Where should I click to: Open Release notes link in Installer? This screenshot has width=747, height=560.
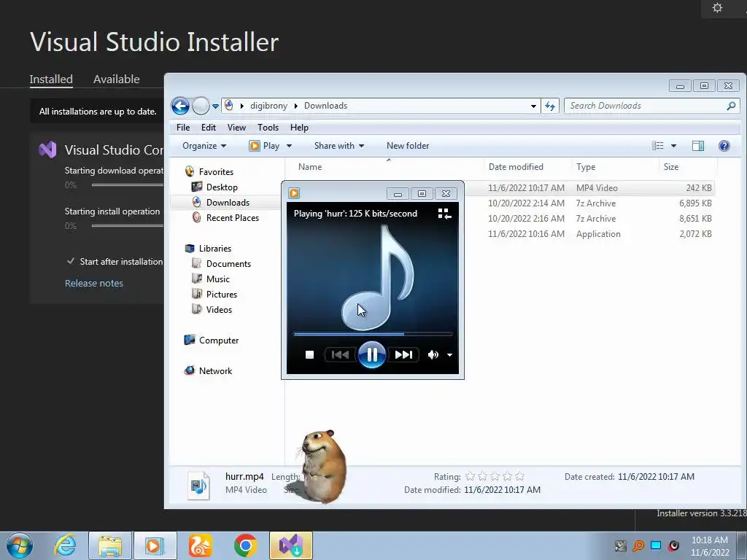click(x=94, y=284)
